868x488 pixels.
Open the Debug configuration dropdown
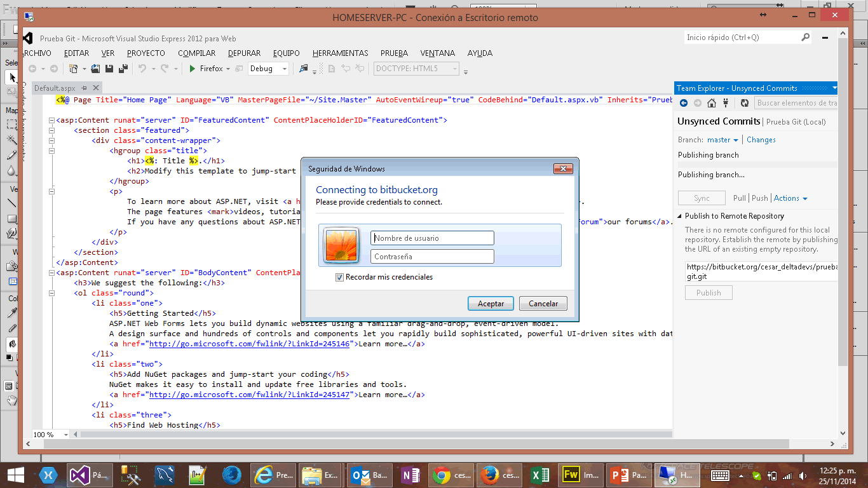point(284,69)
